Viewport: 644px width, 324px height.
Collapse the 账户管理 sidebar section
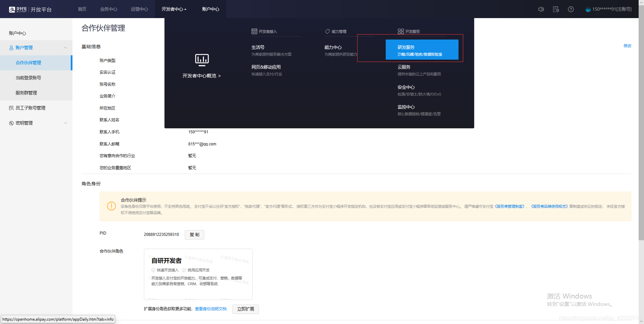pyautogui.click(x=65, y=48)
